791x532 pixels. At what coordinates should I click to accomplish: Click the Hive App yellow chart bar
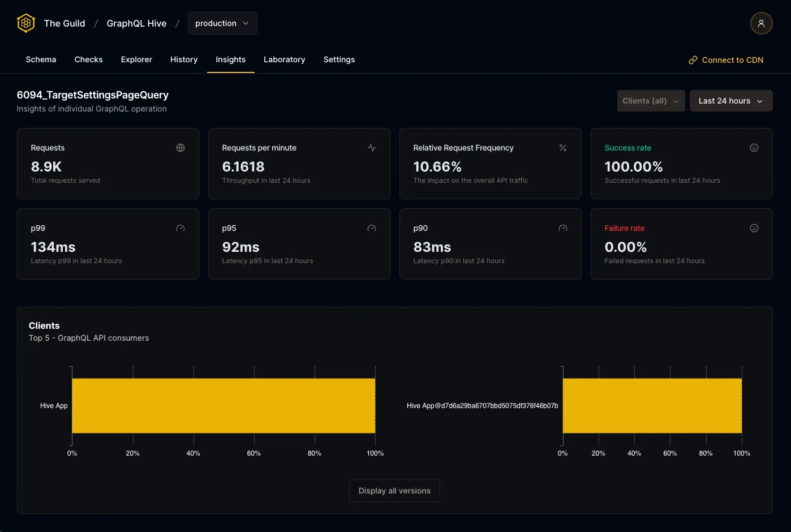pyautogui.click(x=223, y=406)
